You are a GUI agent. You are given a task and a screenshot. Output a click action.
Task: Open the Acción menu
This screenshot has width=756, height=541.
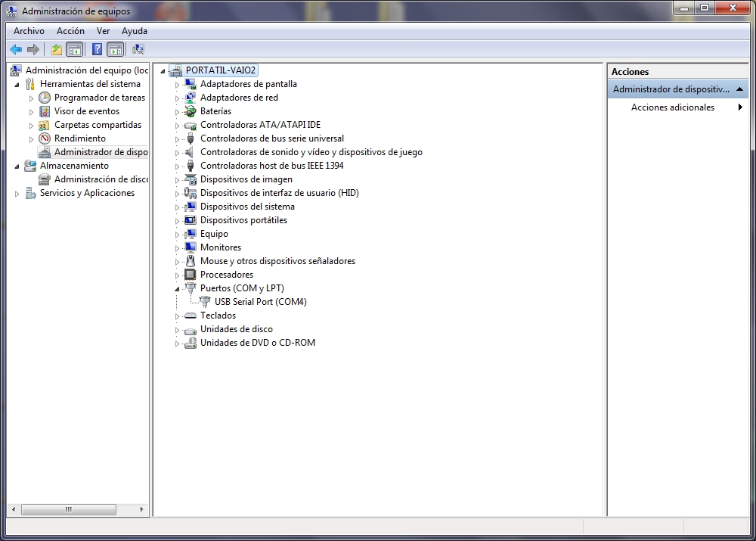click(70, 31)
